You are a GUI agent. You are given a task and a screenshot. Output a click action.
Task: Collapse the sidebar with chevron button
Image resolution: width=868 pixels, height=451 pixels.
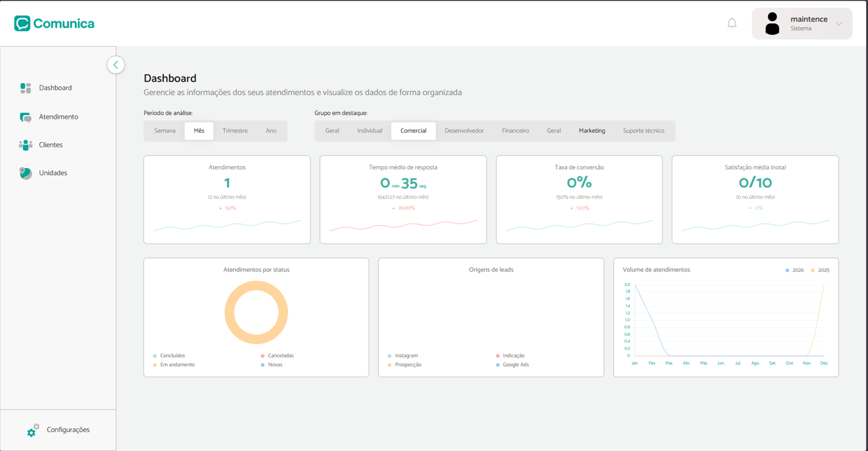[116, 64]
